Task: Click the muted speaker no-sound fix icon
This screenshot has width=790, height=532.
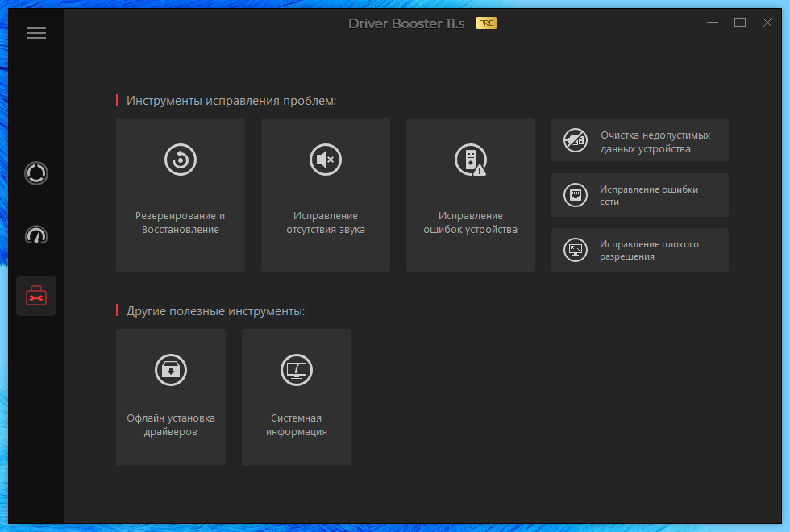Action: click(326, 160)
